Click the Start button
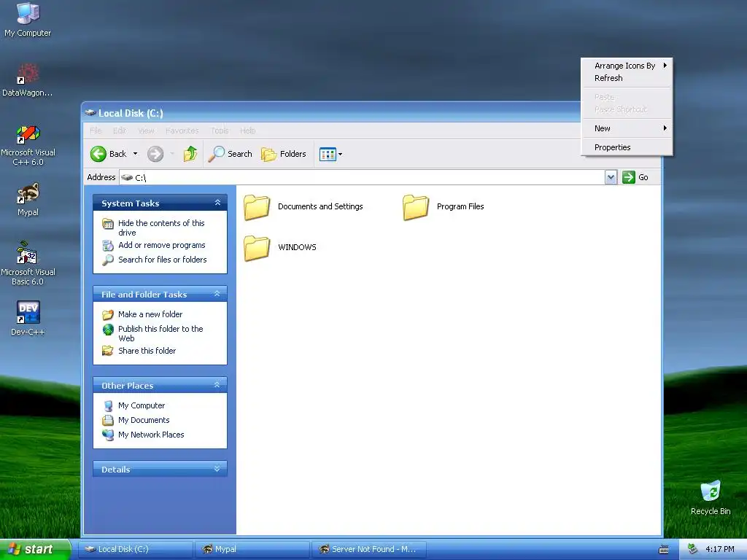 34,550
